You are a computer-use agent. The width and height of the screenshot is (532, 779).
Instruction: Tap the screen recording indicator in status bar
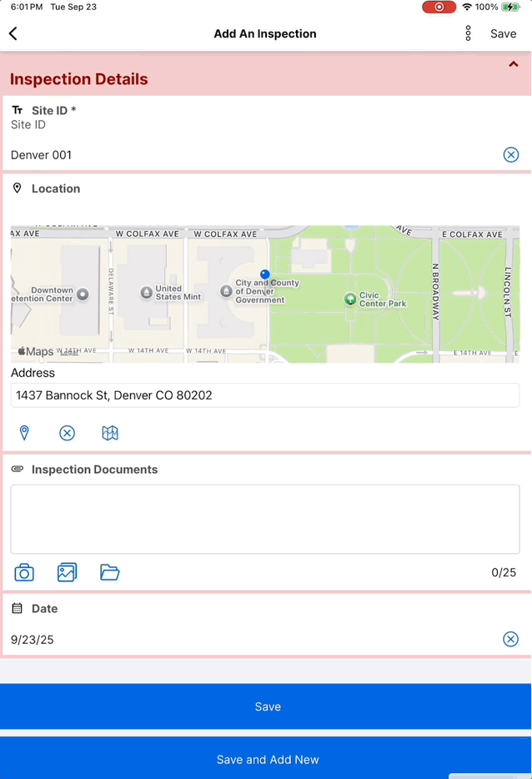(439, 7)
